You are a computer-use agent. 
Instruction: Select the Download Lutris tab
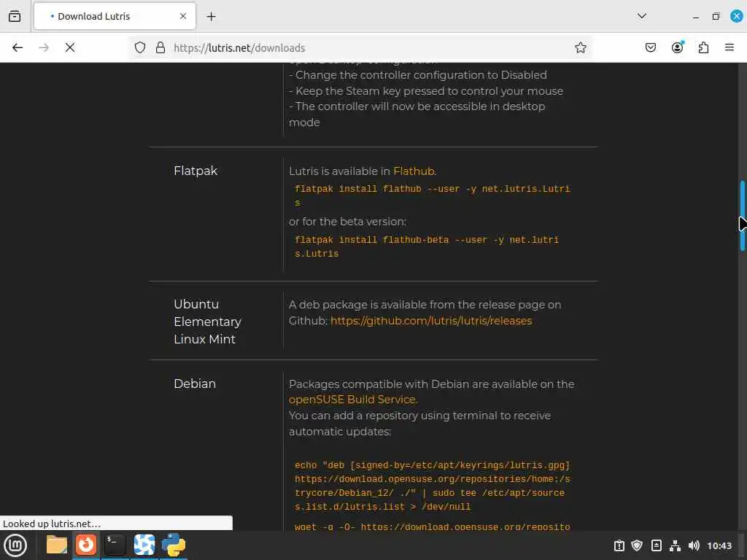(x=115, y=16)
